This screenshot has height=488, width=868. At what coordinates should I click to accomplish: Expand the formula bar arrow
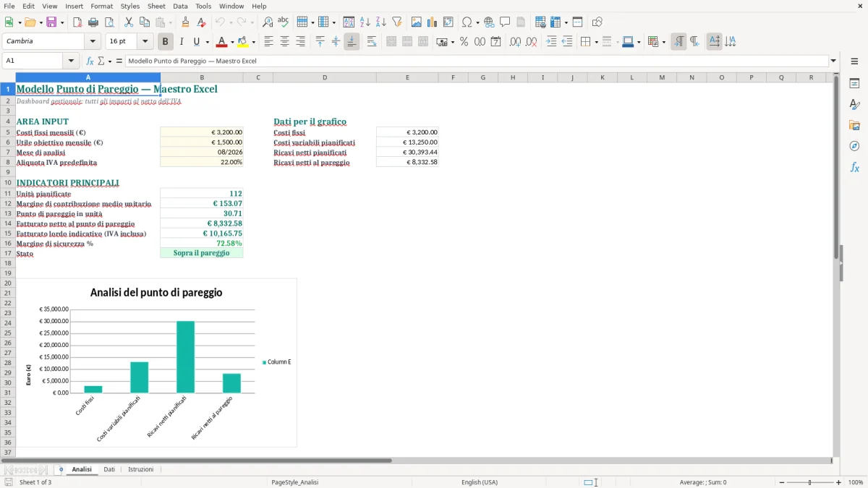click(834, 61)
